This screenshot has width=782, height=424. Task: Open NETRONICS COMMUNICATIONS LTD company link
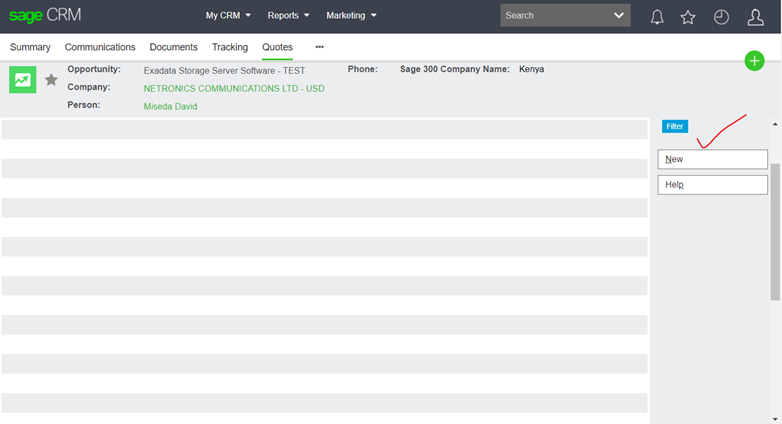[x=234, y=88]
